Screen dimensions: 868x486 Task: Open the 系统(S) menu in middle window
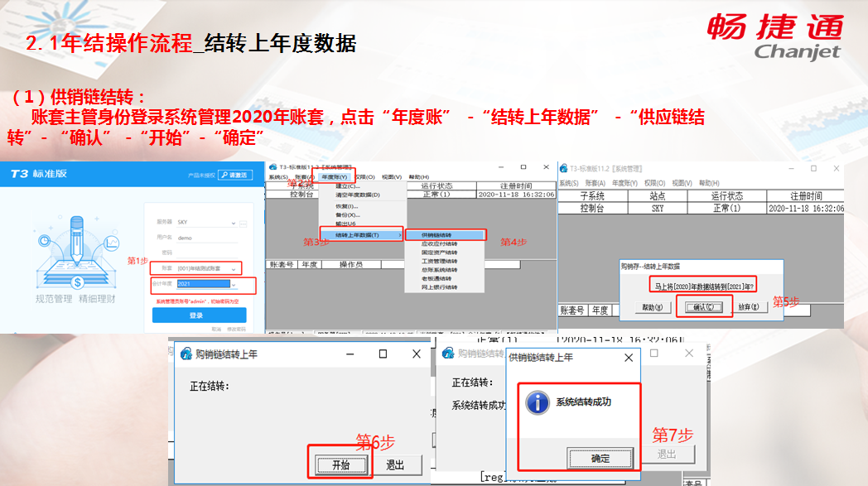[x=278, y=177]
